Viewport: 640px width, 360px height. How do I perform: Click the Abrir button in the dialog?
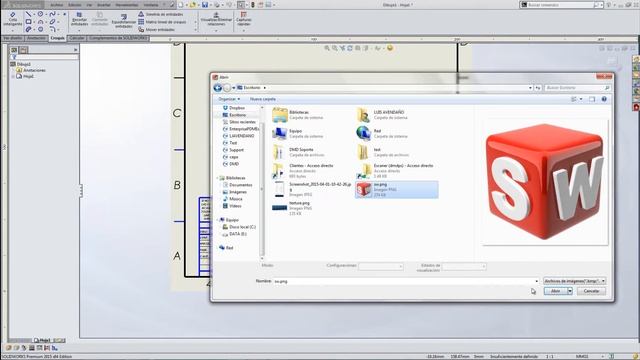pos(556,291)
